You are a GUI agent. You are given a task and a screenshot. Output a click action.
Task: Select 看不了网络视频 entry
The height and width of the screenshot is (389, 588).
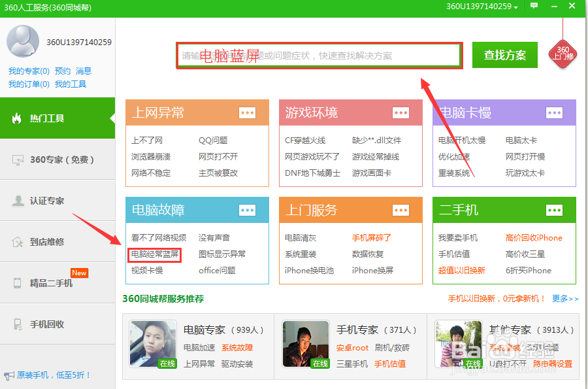coord(159,238)
